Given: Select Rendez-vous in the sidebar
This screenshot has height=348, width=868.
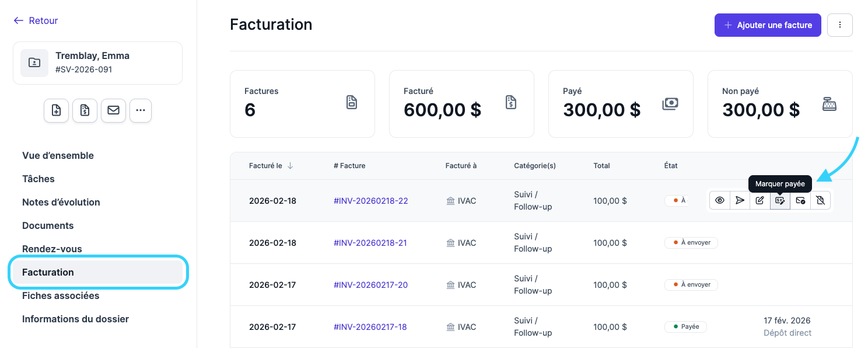Looking at the screenshot, I should (52, 249).
